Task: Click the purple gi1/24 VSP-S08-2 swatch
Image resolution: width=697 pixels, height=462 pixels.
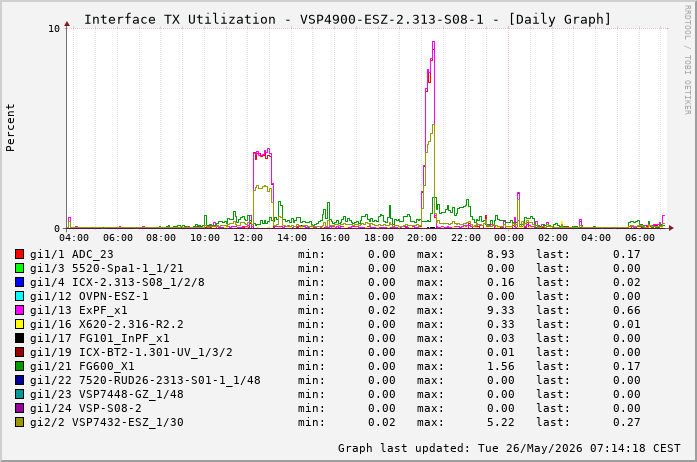Action: 19,408
